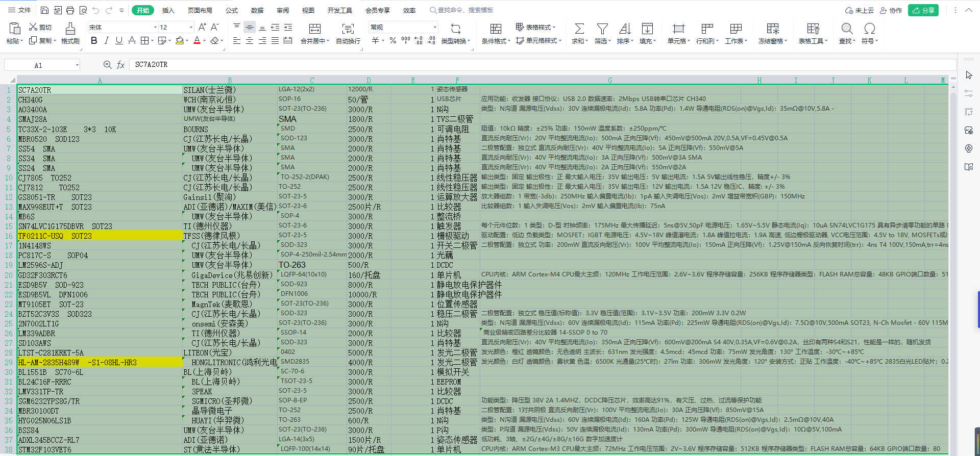Switch to the 视图 (View) tab
Image resolution: width=980 pixels, height=456 pixels.
coord(308,10)
